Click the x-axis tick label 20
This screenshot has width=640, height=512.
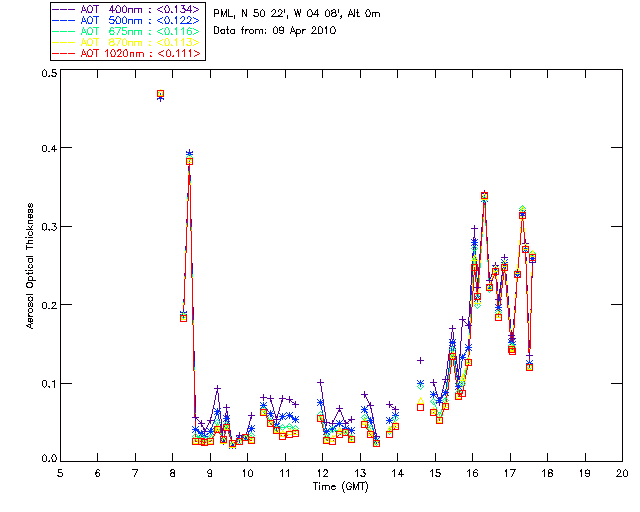pos(622,473)
